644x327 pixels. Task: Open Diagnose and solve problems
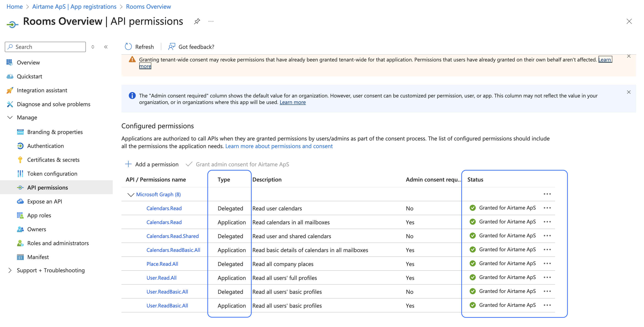click(54, 104)
